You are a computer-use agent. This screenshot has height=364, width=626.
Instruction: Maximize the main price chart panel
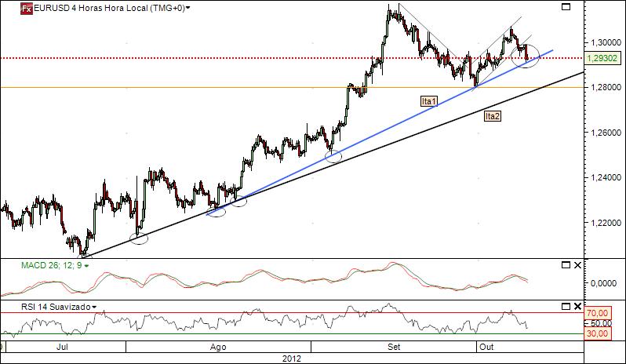click(x=566, y=6)
